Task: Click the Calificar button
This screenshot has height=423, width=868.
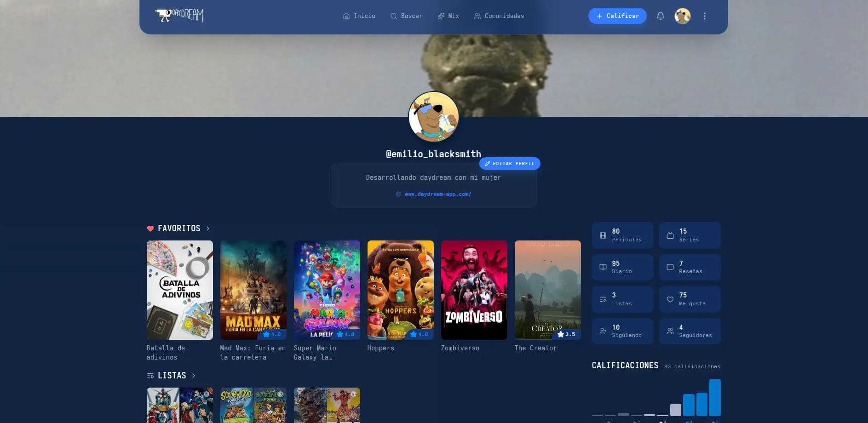Action: 617,16
